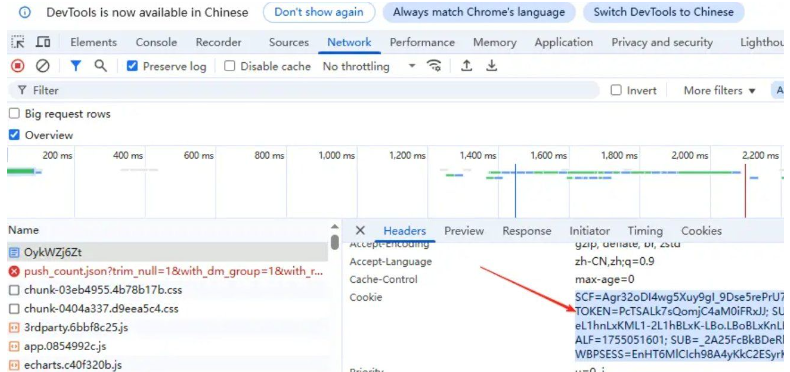Image resolution: width=790 pixels, height=372 pixels.
Task: Toggle the device toolbar icon
Action: pos(43,42)
